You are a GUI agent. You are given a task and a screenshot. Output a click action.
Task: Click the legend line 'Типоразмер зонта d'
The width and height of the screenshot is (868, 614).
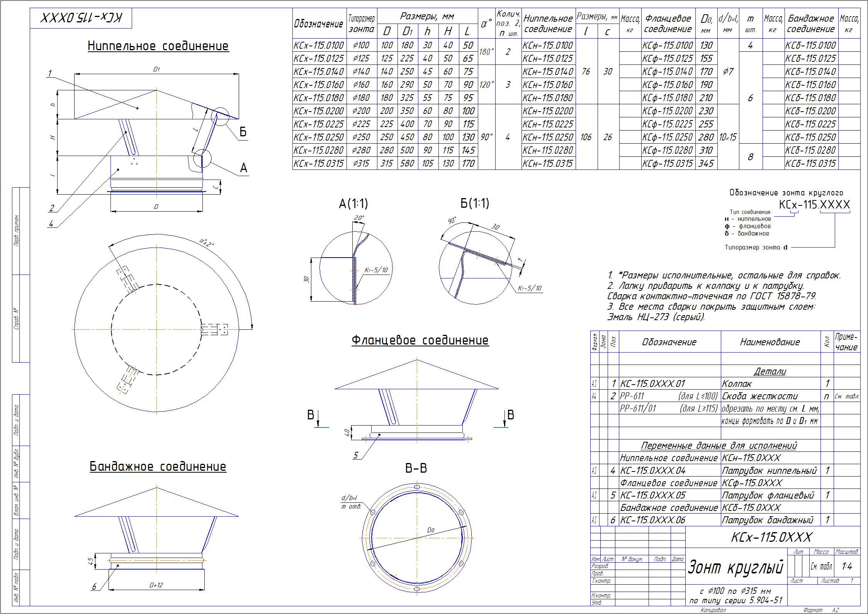pos(756,248)
